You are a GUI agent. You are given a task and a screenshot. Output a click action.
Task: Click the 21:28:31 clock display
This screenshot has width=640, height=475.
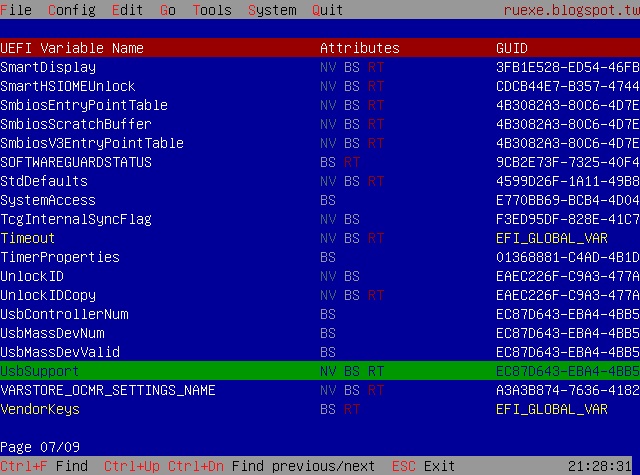[x=600, y=466]
